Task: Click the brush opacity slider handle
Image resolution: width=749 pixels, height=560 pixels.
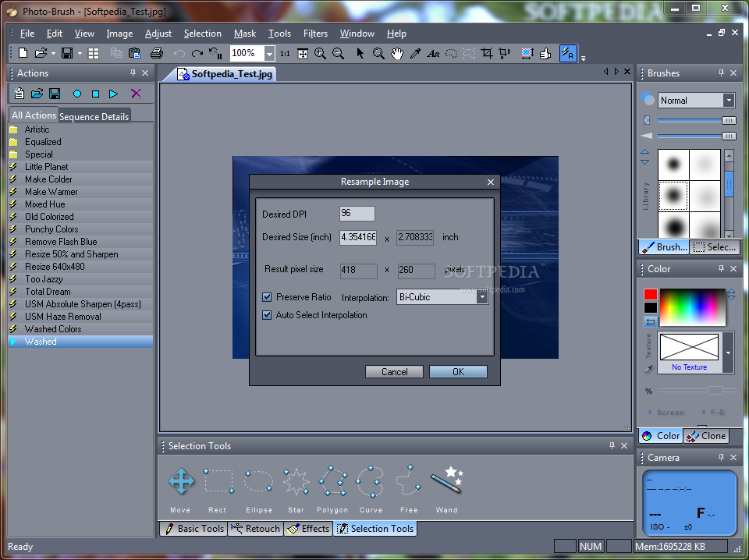Action: 729,121
